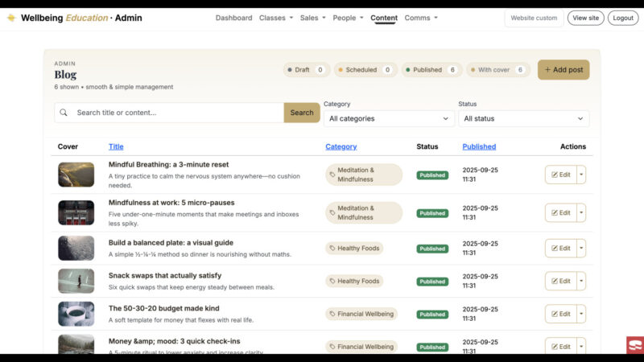Open cover thumbnail for Mindful Breathing post
This screenshot has width=644, height=362.
click(76, 175)
